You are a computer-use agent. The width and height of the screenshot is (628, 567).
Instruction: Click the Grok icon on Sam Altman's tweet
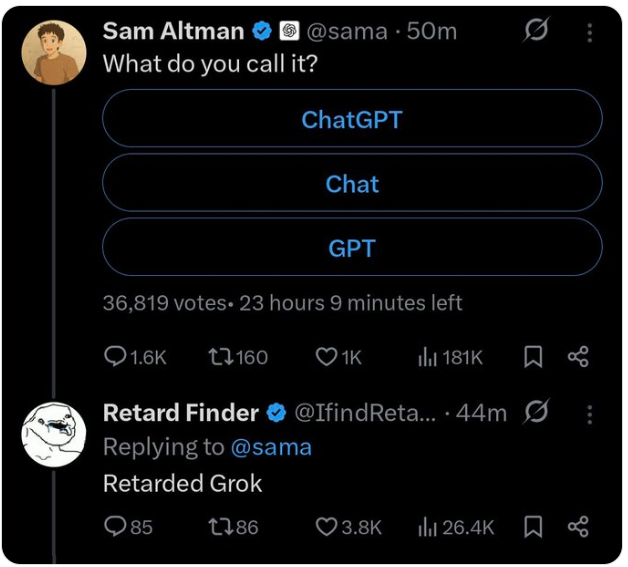[537, 32]
